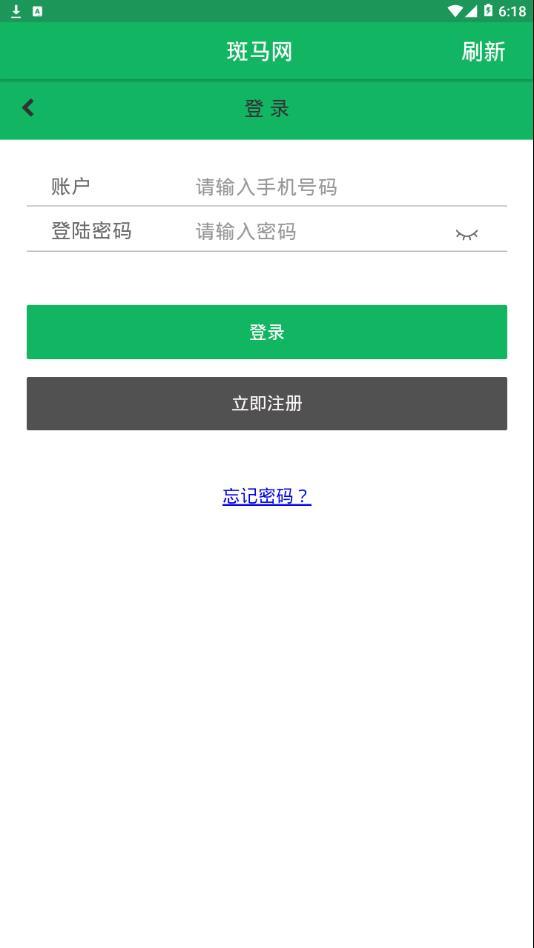This screenshot has height=948, width=534.
Task: Tap the back arrow in login header
Action: [x=28, y=108]
